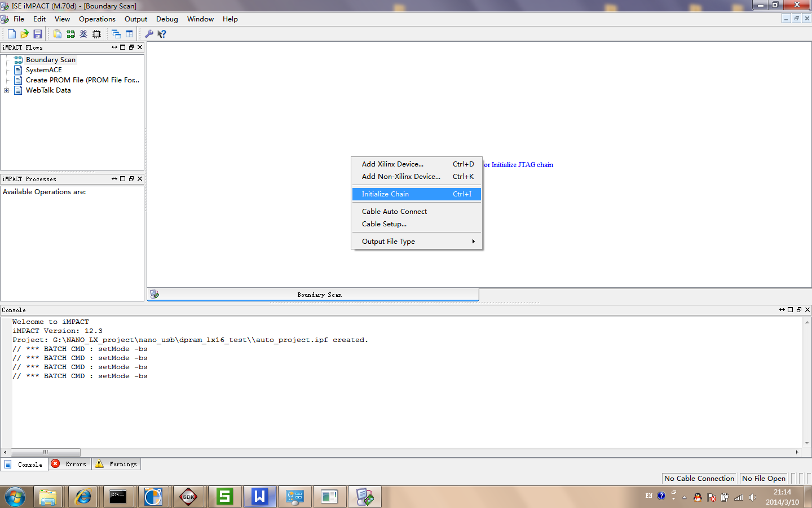812x508 pixels.
Task: Click the green Initialize Chain toolbar icon
Action: [70, 34]
